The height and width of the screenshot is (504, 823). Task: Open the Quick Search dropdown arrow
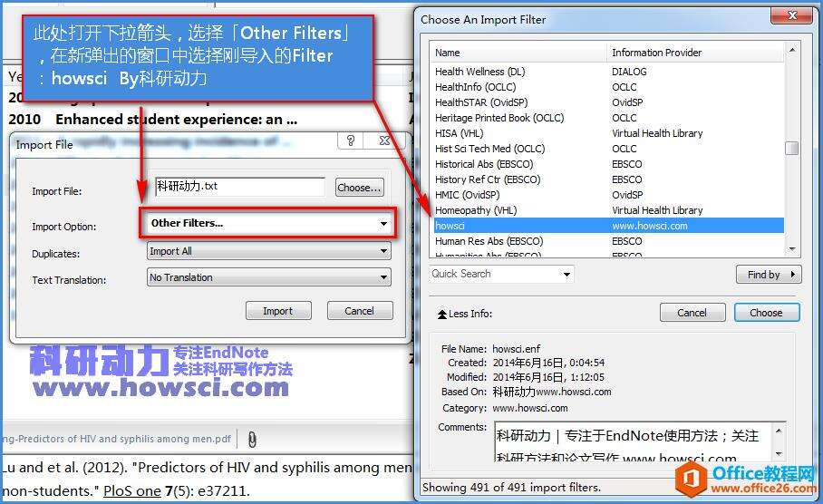[566, 274]
